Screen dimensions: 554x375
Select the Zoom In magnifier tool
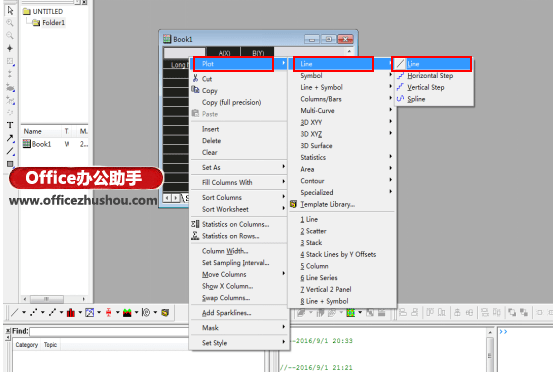coord(10,23)
